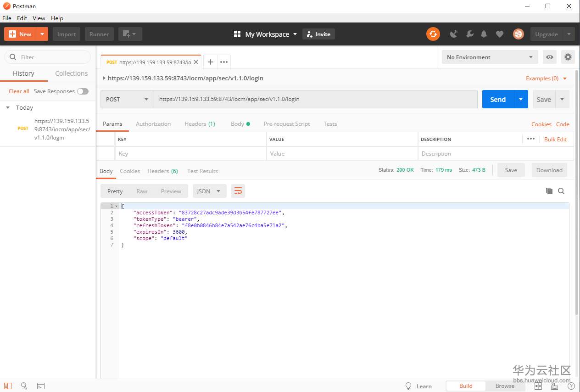Open the notifications bell
The height and width of the screenshot is (392, 580).
[x=484, y=34]
